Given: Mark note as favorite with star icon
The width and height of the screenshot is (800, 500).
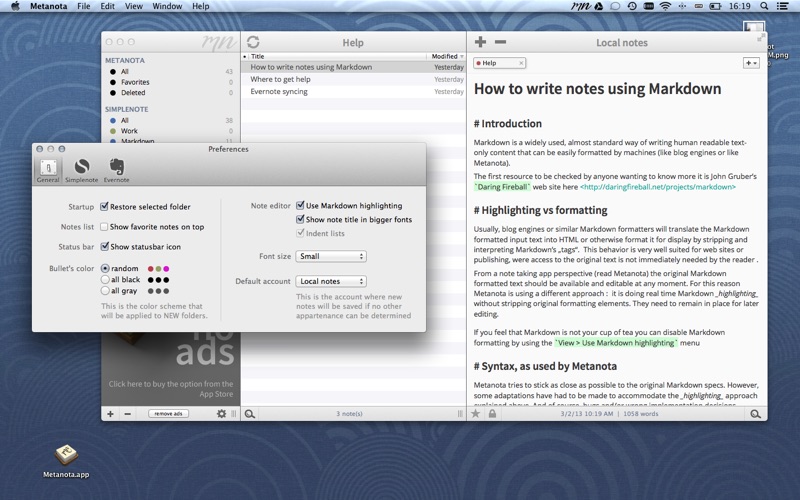Looking at the screenshot, I should 476,414.
